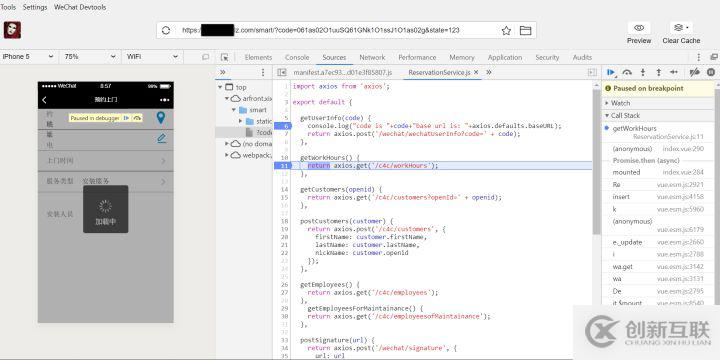The height and width of the screenshot is (360, 720).
Task: Expand the webpack:// tree node
Action: 227,155
